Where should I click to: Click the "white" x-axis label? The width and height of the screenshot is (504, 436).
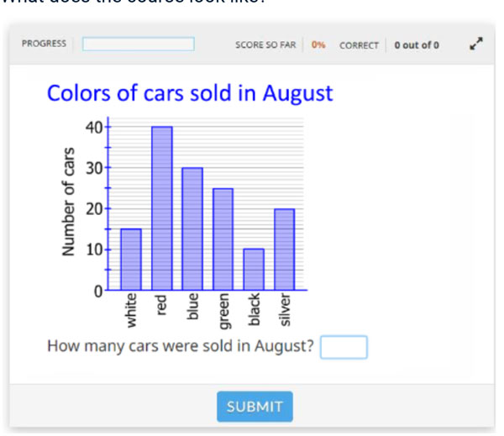pos(131,310)
